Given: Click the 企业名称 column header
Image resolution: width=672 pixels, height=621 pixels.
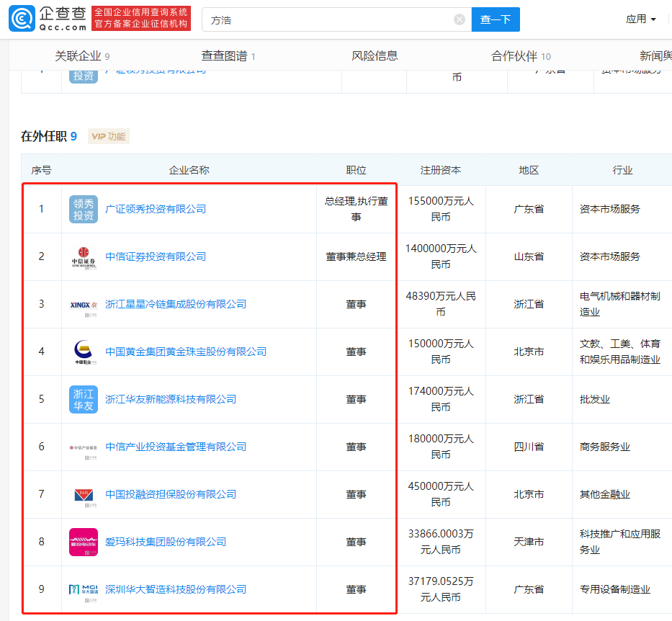Looking at the screenshot, I should (189, 170).
